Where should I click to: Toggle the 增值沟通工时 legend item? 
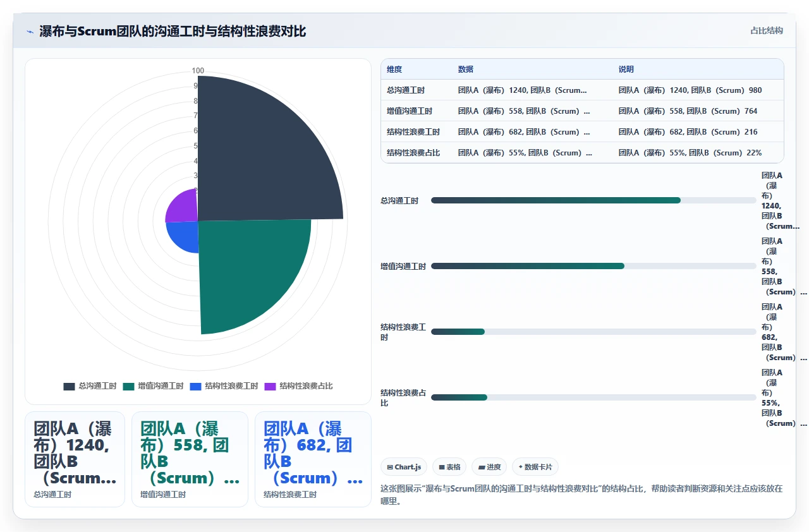click(x=153, y=386)
